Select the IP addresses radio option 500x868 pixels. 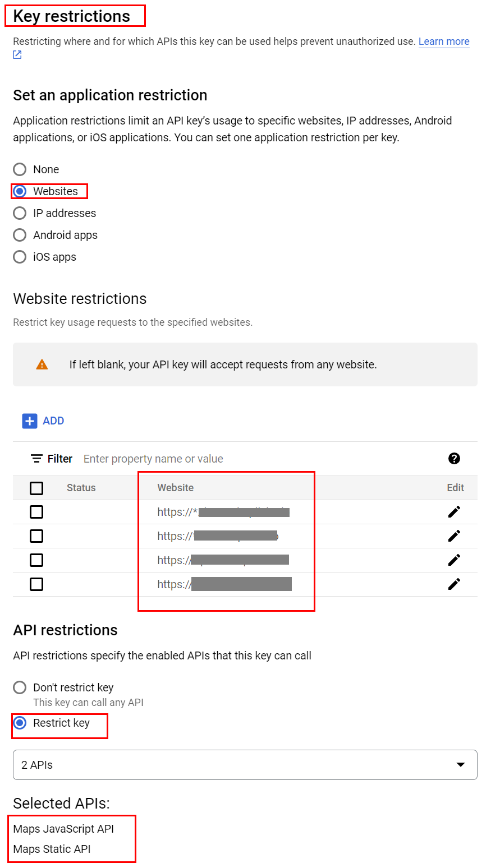pyautogui.click(x=20, y=213)
